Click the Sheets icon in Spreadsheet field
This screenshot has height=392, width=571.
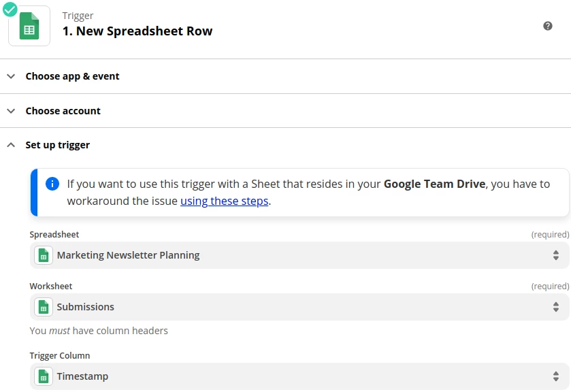point(44,255)
